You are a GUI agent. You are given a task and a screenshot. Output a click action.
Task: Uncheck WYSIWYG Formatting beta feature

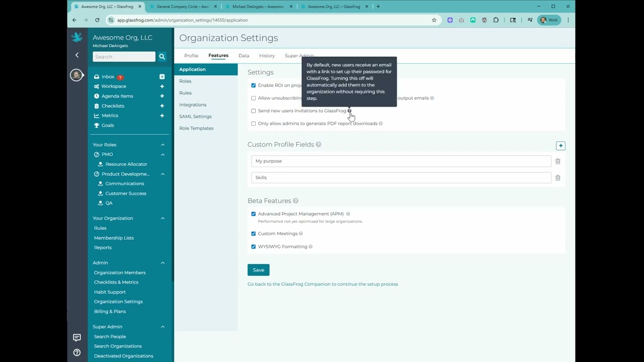click(x=254, y=247)
